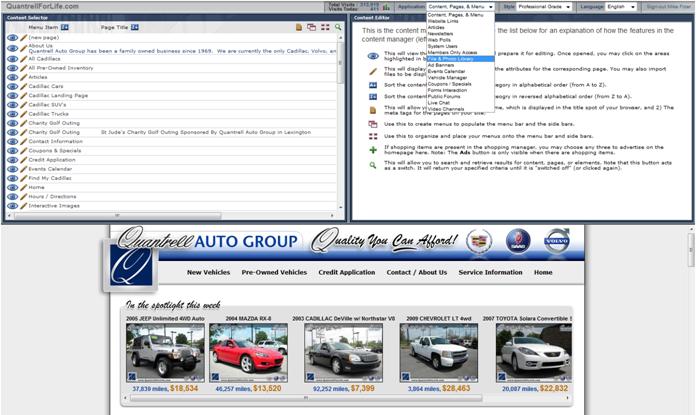697x415 pixels.
Task: Click the Home link in site navigation
Action: coord(543,272)
